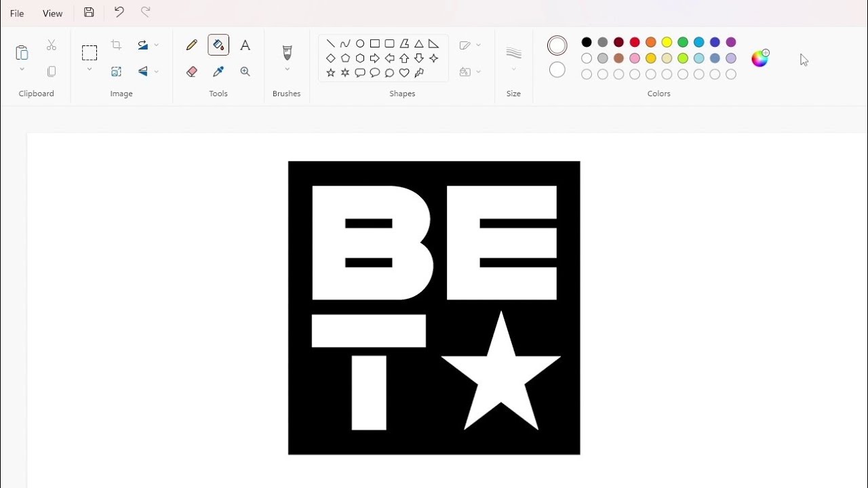The height and width of the screenshot is (488, 868).
Task: Expand the Rotate options dropdown
Action: (157, 45)
